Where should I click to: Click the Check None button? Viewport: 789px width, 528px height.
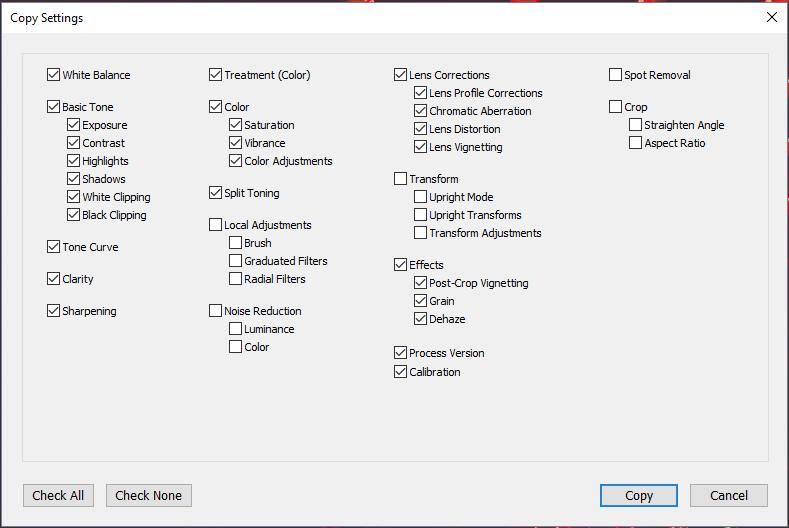point(148,495)
